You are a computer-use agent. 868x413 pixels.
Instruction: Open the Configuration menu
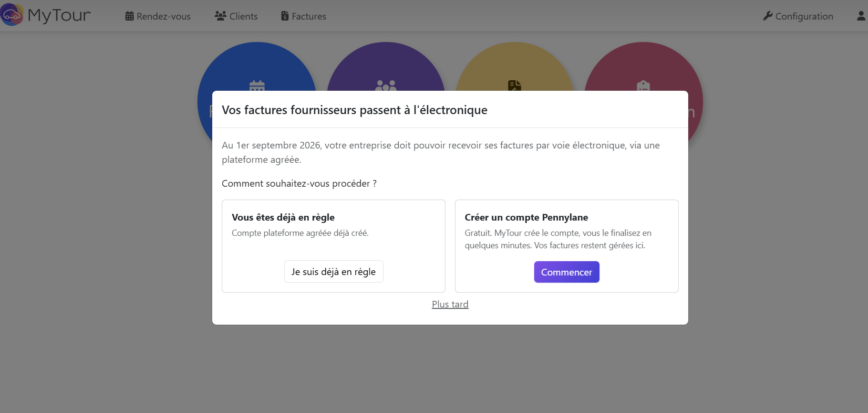coord(798,16)
